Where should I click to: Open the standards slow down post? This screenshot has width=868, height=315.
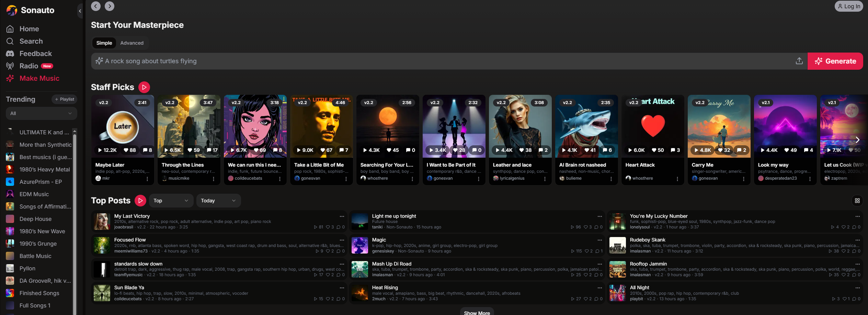[138, 264]
